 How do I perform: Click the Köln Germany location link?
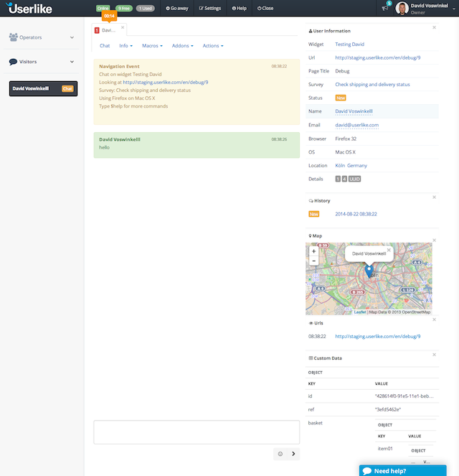coord(351,165)
